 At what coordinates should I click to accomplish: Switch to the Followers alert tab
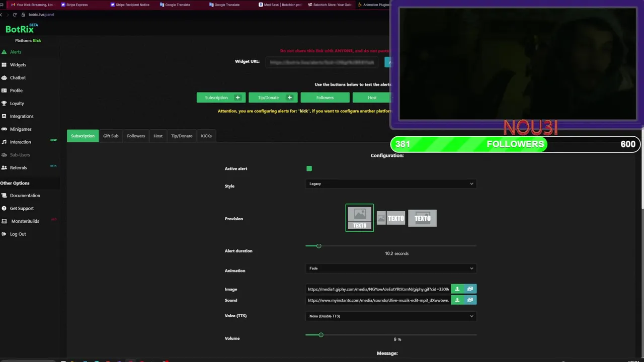click(136, 136)
